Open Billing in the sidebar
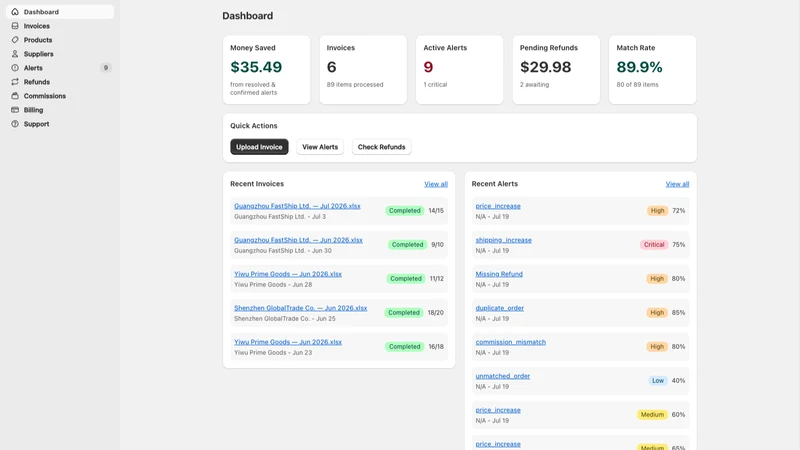 click(x=60, y=110)
